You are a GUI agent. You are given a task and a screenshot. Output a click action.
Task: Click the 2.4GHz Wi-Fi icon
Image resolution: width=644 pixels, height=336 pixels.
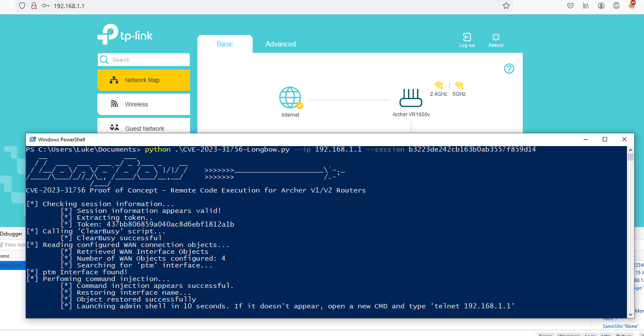(x=439, y=85)
